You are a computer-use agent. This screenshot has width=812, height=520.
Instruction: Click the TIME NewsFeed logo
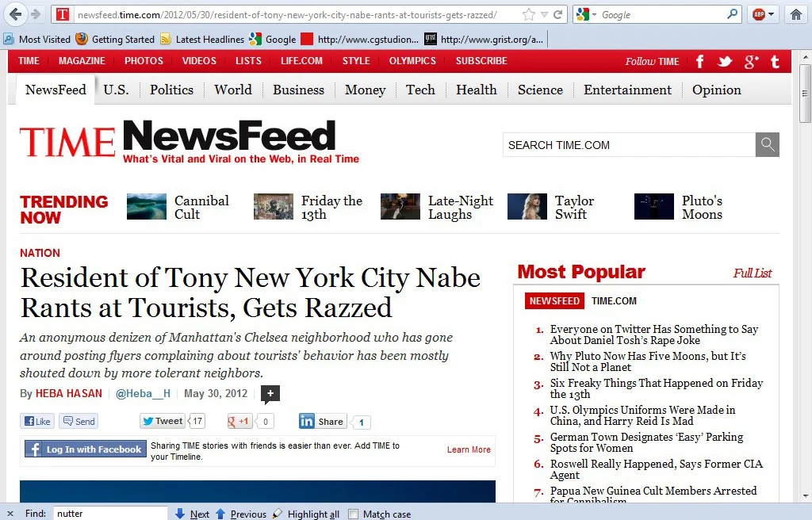pos(189,142)
